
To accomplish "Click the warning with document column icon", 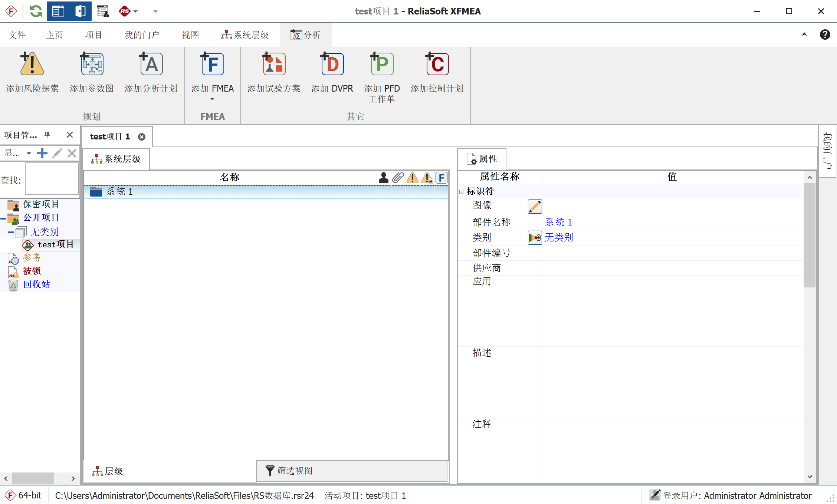I will pos(427,178).
